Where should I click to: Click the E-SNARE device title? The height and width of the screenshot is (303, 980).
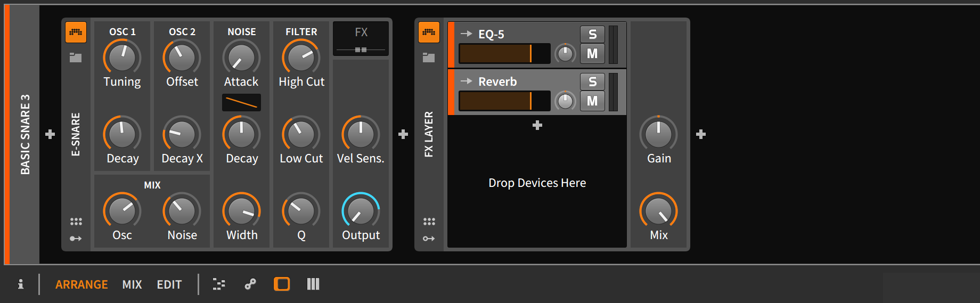click(x=76, y=134)
